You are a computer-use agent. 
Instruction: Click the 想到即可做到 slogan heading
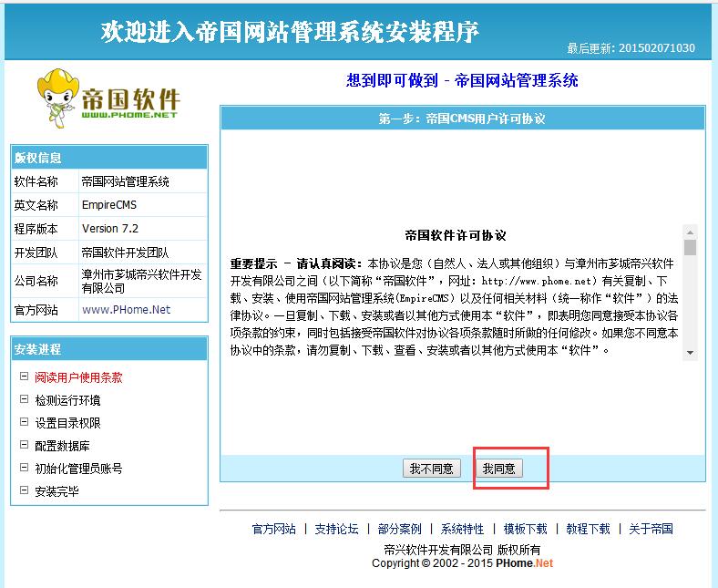pos(462,80)
